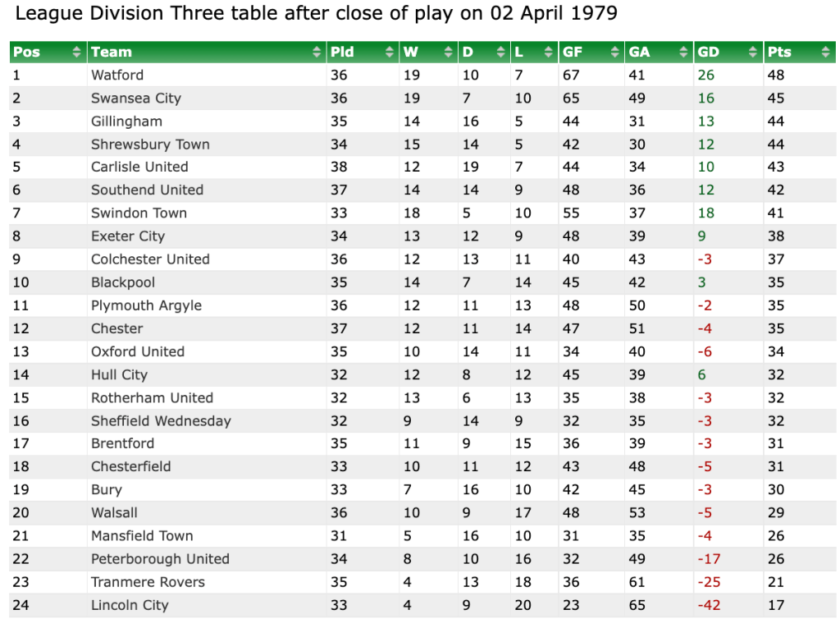Click the GD header label

click(x=708, y=53)
